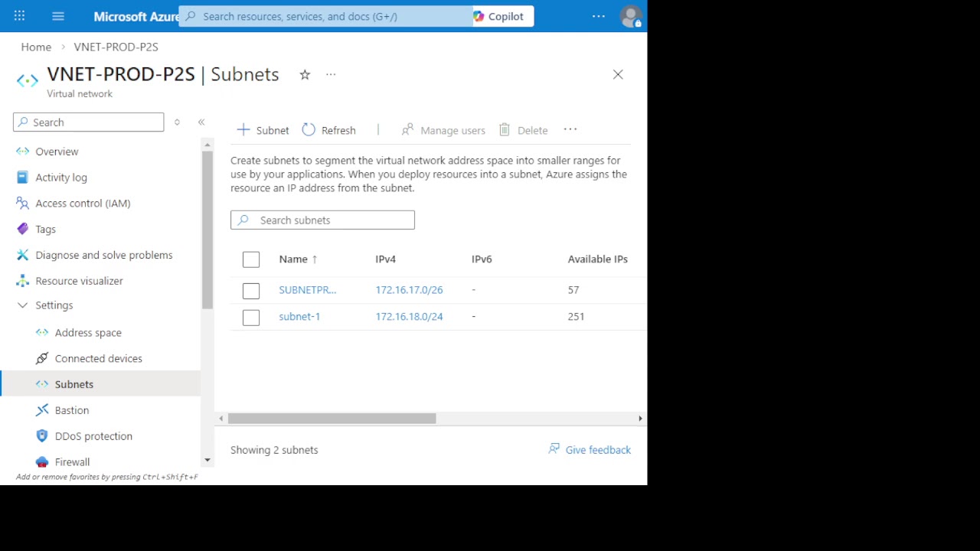Click the Diagnose wrench icon
Screen dimensions: 980x551
click(x=22, y=256)
